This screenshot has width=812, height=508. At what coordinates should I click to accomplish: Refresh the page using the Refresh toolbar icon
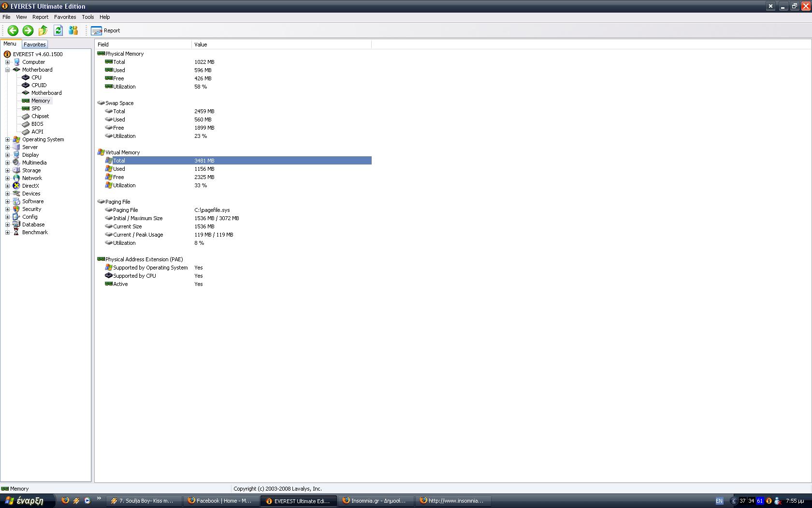coord(58,30)
